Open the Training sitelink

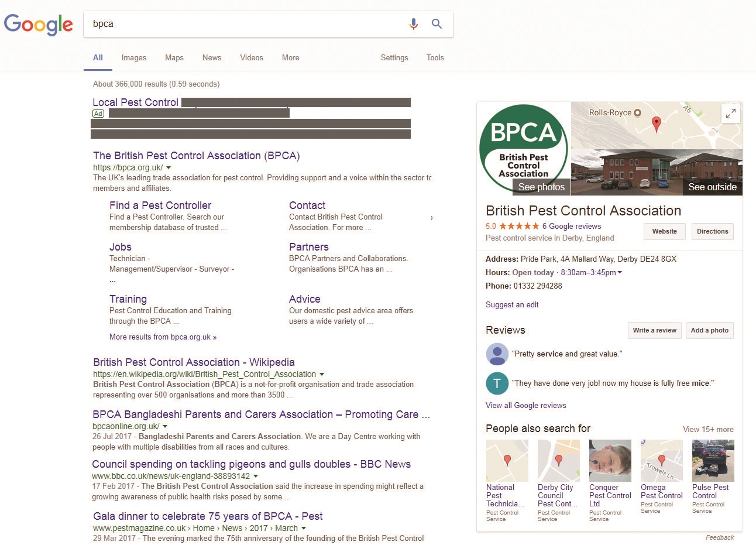click(x=128, y=299)
